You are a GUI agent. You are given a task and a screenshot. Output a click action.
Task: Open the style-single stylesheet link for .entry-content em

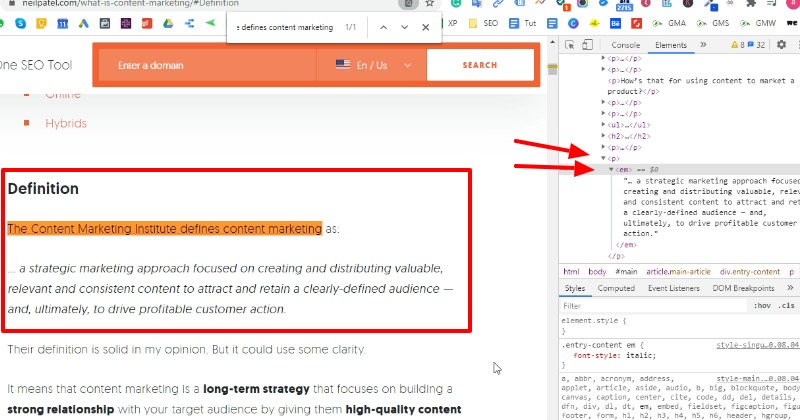[x=758, y=345]
